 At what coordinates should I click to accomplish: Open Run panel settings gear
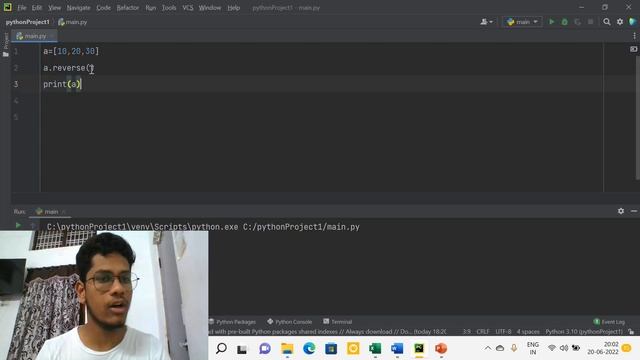pos(621,211)
